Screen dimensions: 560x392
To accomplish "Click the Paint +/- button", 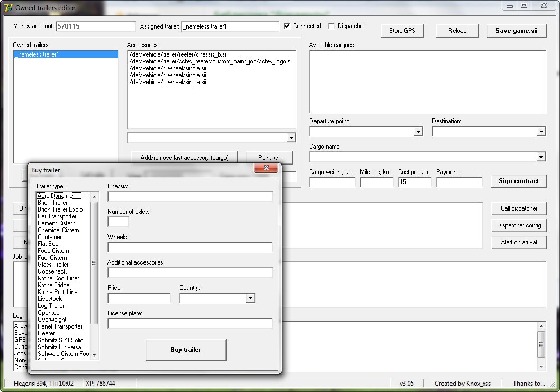I will 269,158.
